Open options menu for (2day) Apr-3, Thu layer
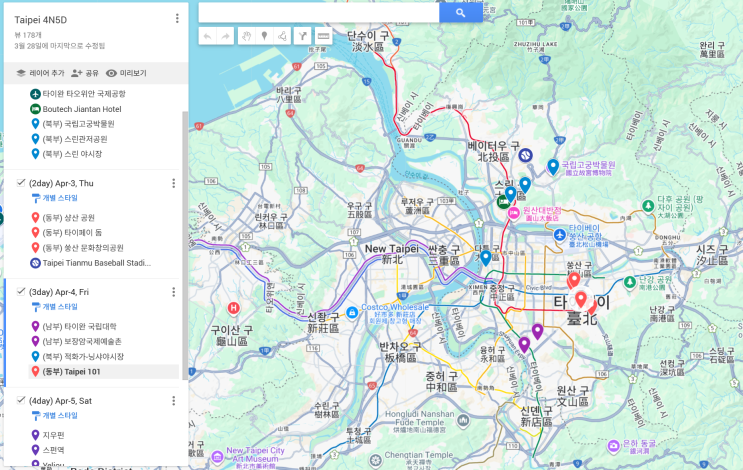The height and width of the screenshot is (470, 743). click(x=173, y=183)
